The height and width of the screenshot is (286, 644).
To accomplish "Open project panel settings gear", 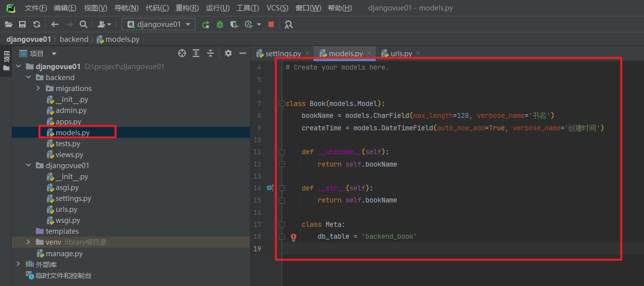I will coord(228,53).
